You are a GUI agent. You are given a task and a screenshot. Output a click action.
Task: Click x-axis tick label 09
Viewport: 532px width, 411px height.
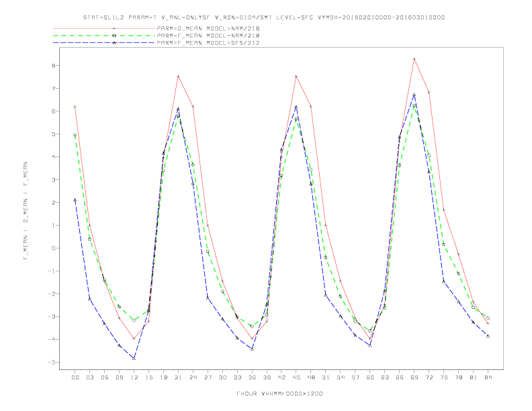click(x=119, y=377)
